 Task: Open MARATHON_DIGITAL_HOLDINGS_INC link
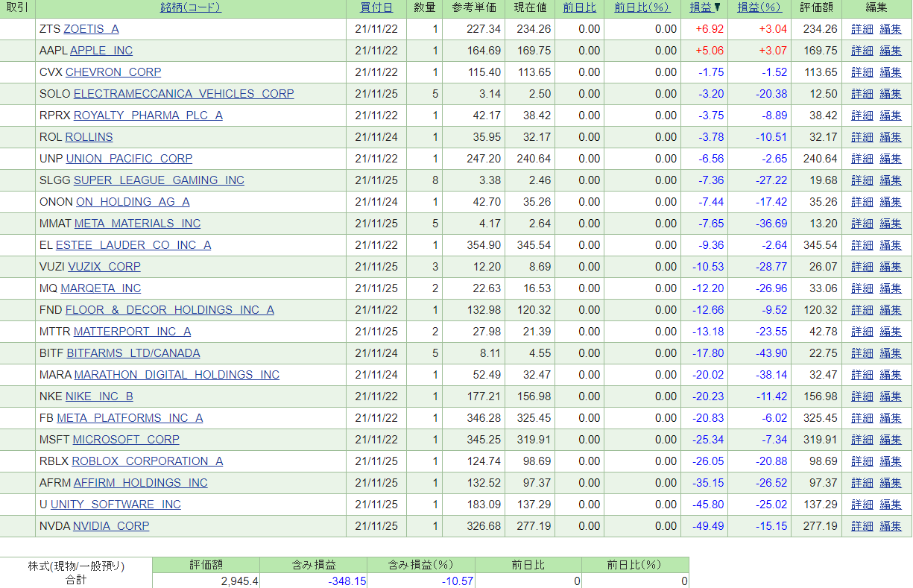click(177, 375)
